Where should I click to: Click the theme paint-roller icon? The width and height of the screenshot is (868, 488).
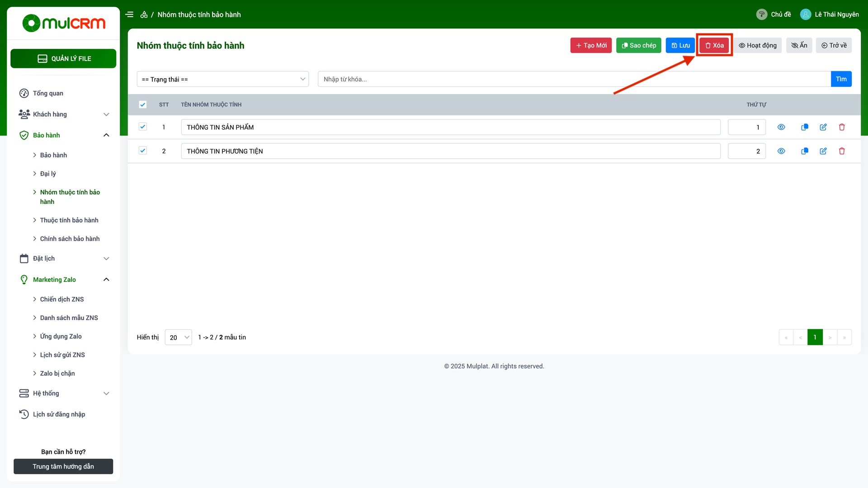(x=761, y=14)
